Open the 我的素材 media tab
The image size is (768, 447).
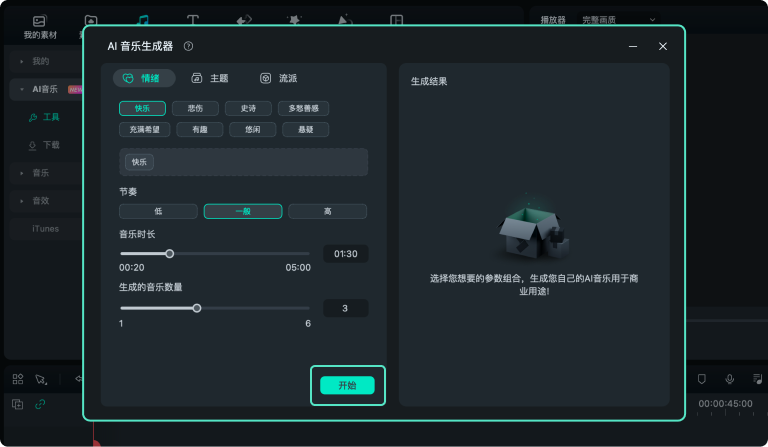[40, 27]
